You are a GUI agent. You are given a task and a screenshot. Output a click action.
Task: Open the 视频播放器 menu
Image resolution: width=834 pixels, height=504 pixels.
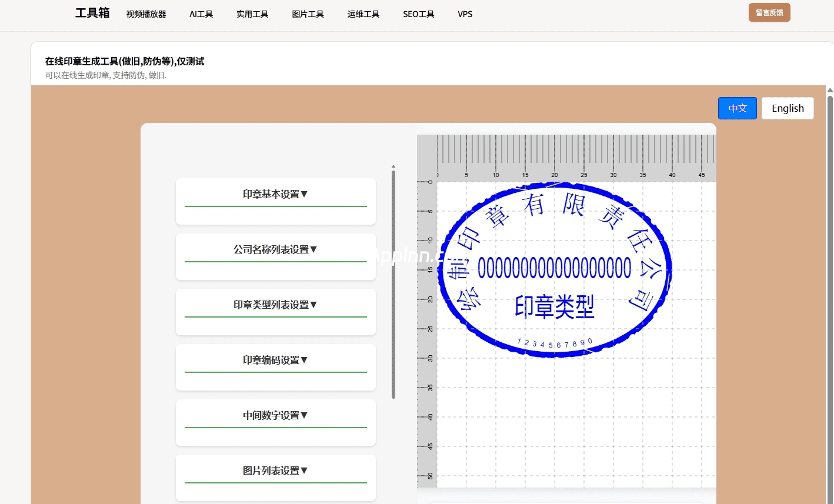146,14
